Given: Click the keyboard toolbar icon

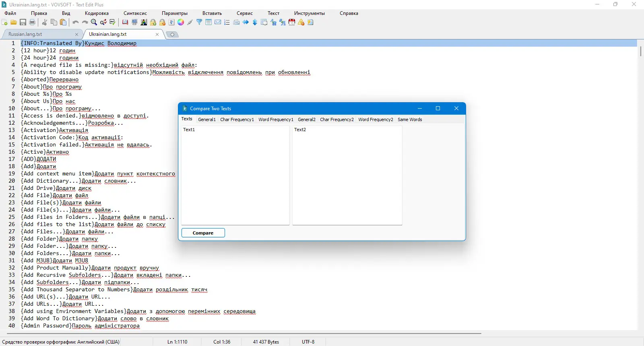Looking at the screenshot, I should tap(236, 23).
